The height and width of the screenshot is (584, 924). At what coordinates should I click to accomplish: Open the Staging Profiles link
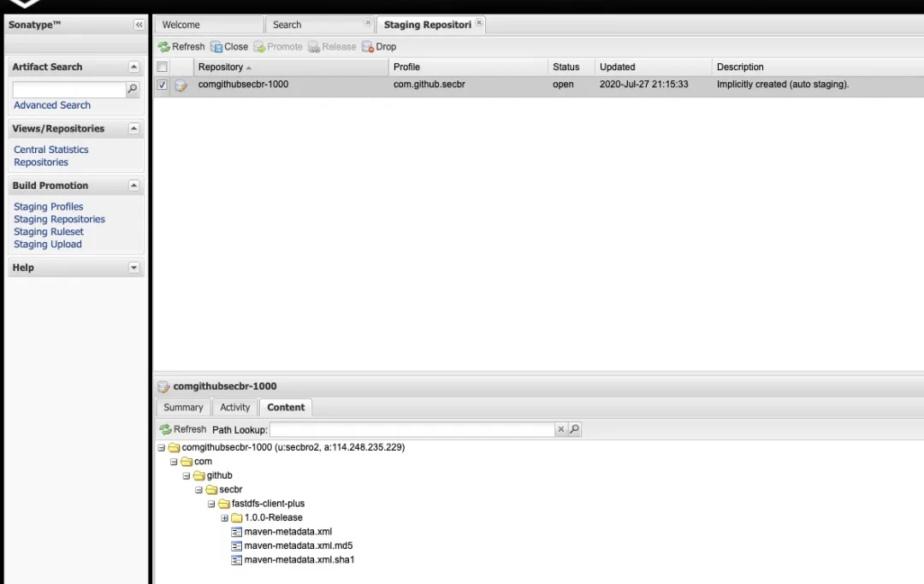(49, 206)
